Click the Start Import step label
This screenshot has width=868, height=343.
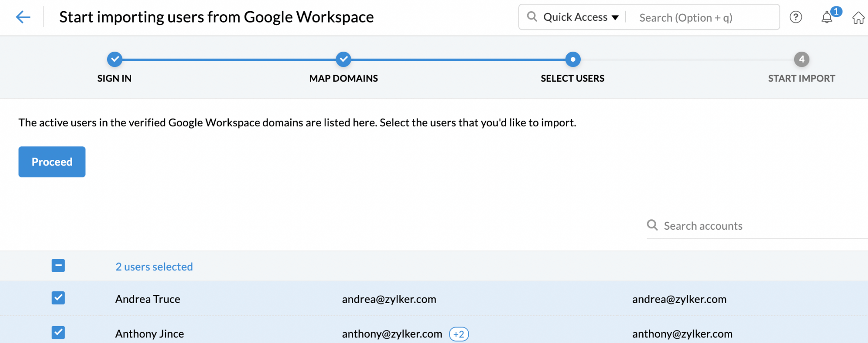pos(801,79)
